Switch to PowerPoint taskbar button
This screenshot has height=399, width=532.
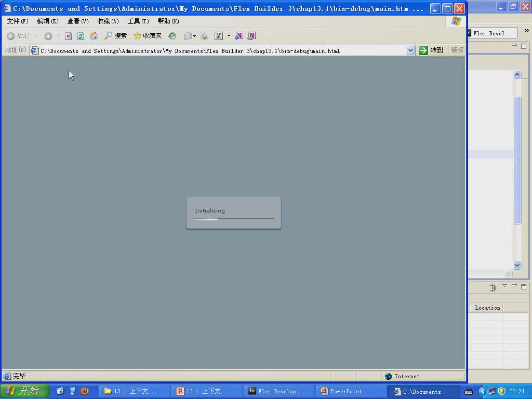(351, 391)
